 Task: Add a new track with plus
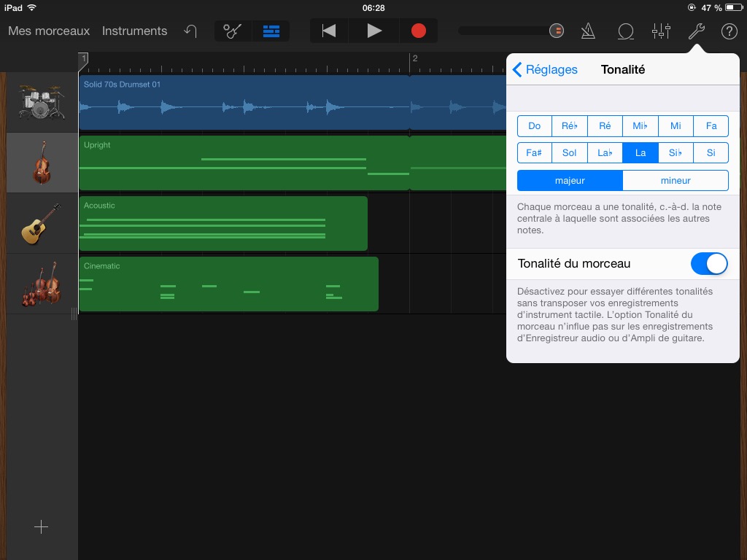click(42, 527)
